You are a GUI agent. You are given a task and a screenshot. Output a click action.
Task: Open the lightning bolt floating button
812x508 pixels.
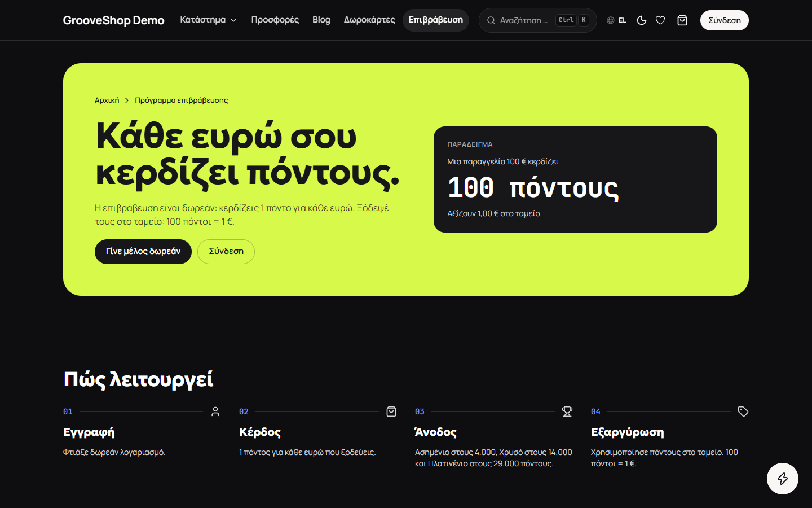783,479
